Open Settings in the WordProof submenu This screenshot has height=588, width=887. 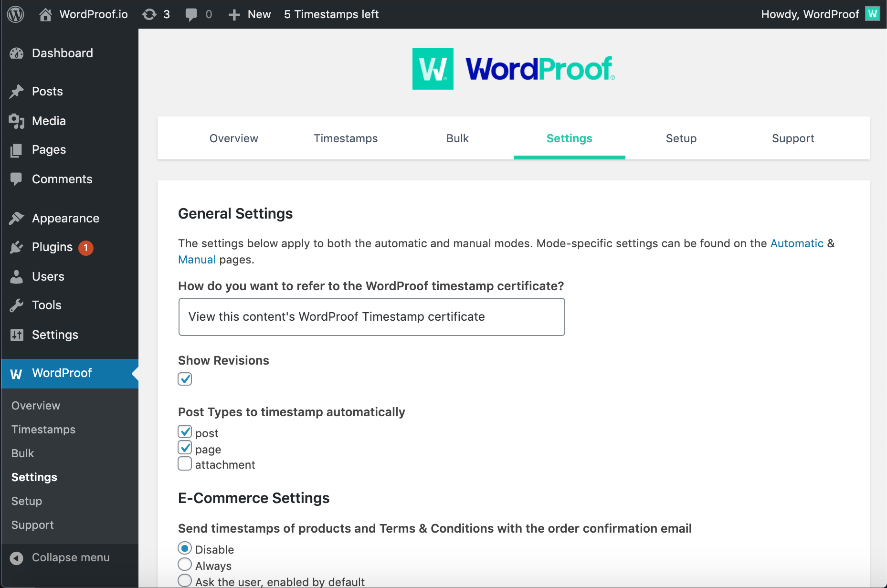[x=34, y=477]
